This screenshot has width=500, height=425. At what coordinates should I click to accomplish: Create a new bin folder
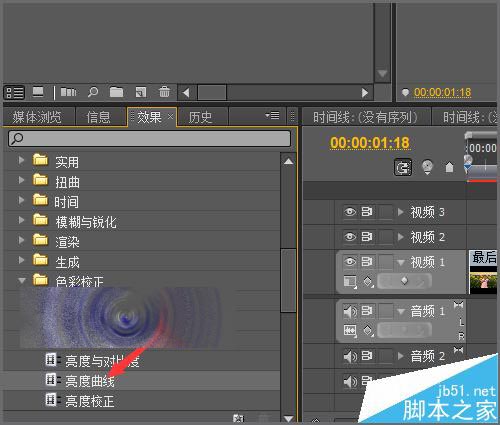[116, 92]
